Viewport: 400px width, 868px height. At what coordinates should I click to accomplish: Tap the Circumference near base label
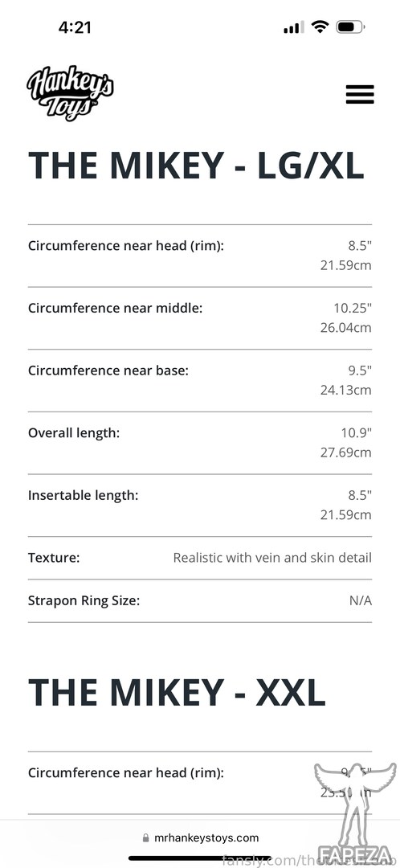point(108,371)
